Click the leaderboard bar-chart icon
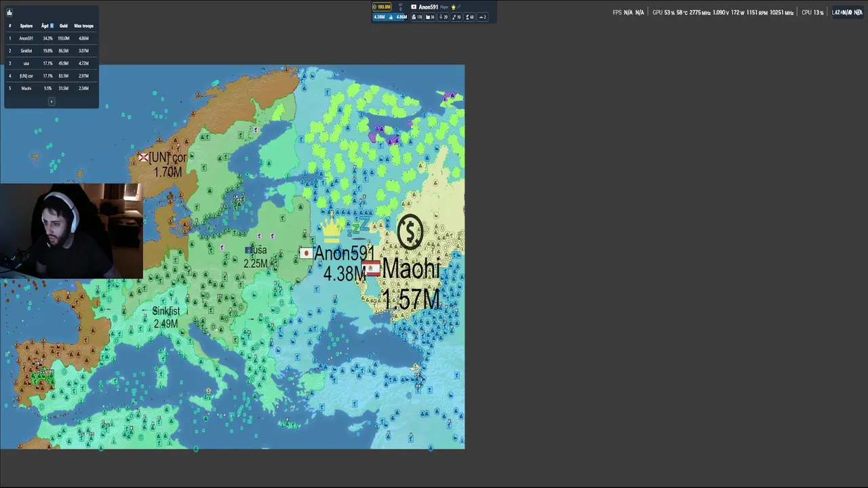The image size is (868, 488). pyautogui.click(x=9, y=12)
